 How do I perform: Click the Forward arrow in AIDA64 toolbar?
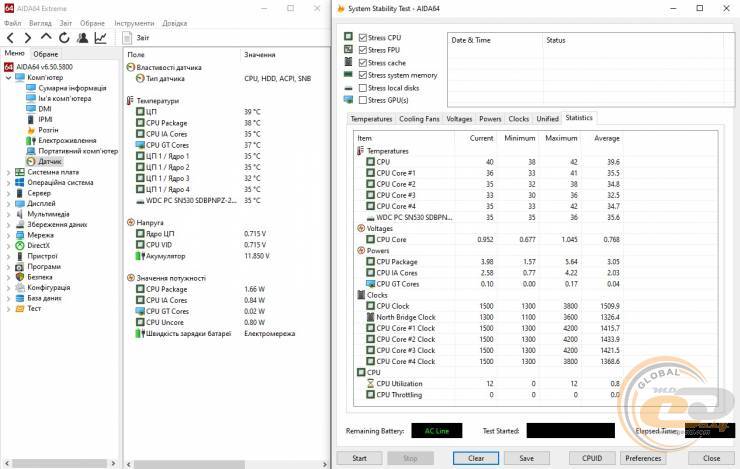coord(28,38)
